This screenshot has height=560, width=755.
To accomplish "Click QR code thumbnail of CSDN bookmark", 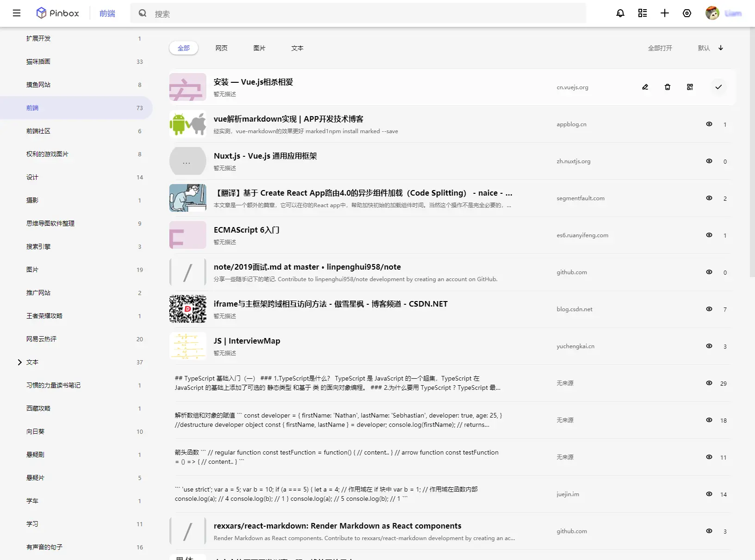I will pyautogui.click(x=188, y=309).
